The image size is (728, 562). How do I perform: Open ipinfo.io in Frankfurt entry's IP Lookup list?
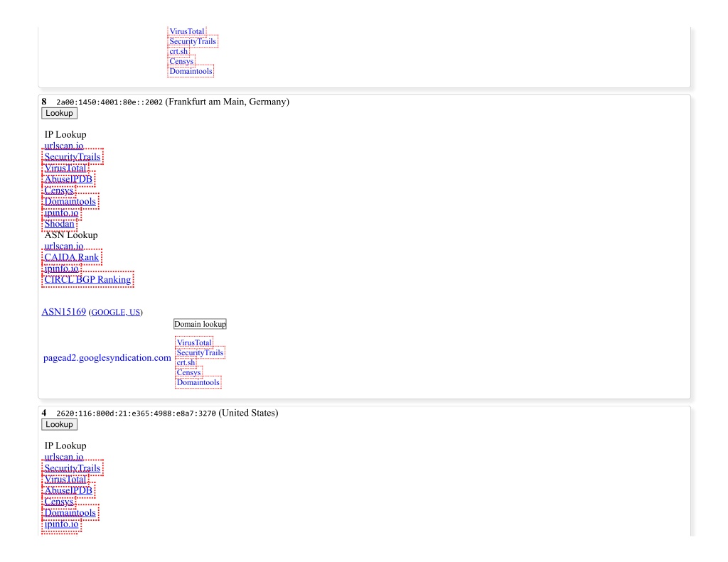pos(61,212)
